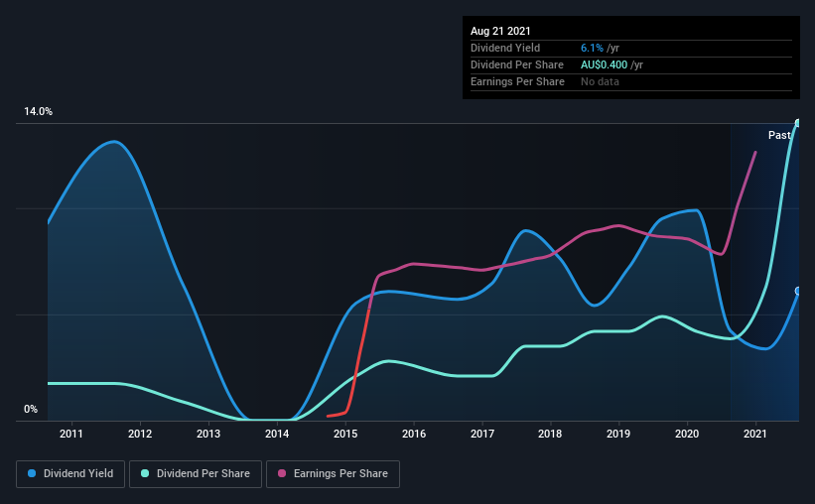The height and width of the screenshot is (504, 815).
Task: Select the 2017 x-axis label
Action: click(x=482, y=434)
